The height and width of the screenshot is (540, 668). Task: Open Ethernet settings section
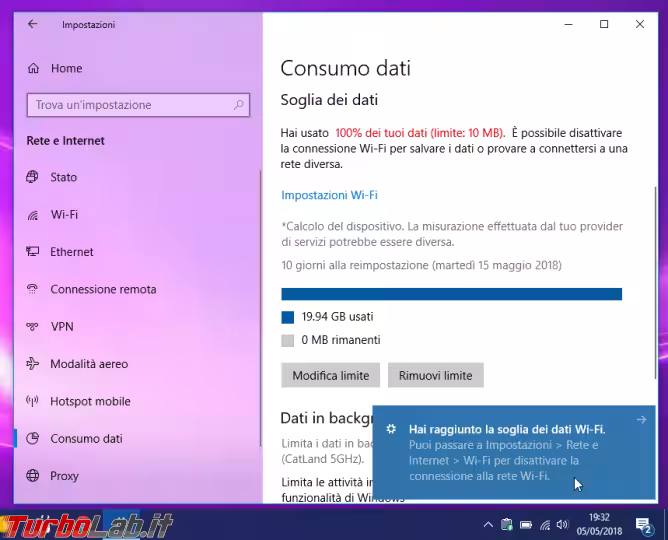point(71,252)
